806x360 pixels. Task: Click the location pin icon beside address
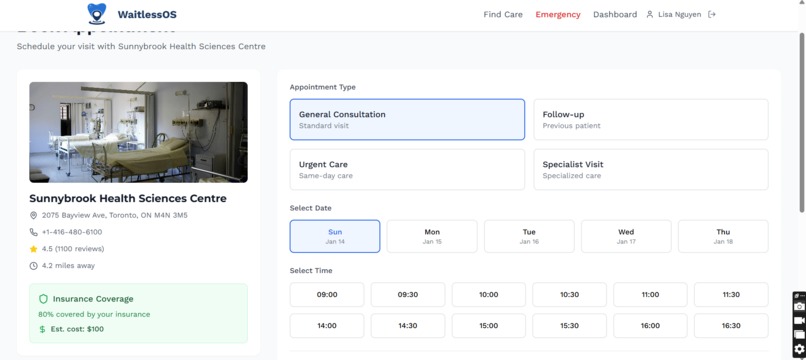(x=33, y=215)
